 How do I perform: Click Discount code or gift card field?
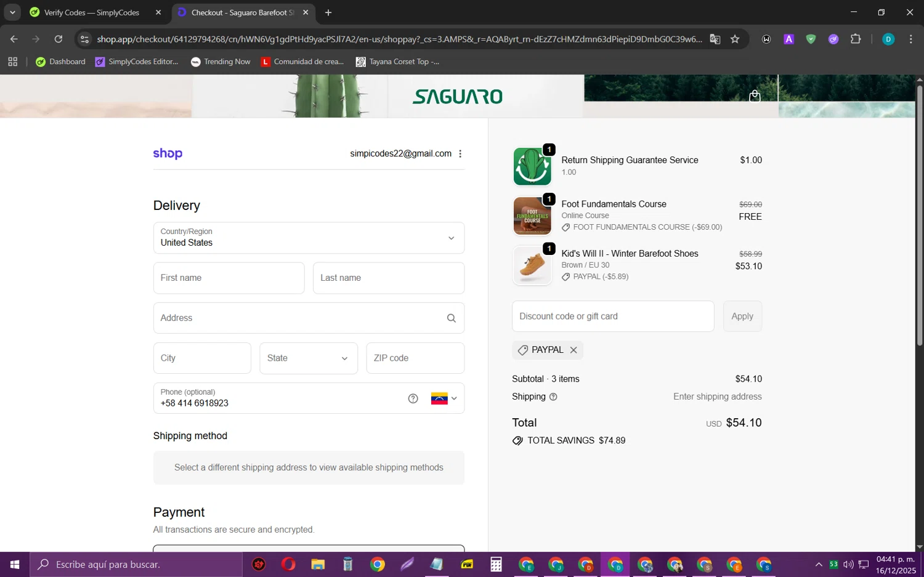613,317
